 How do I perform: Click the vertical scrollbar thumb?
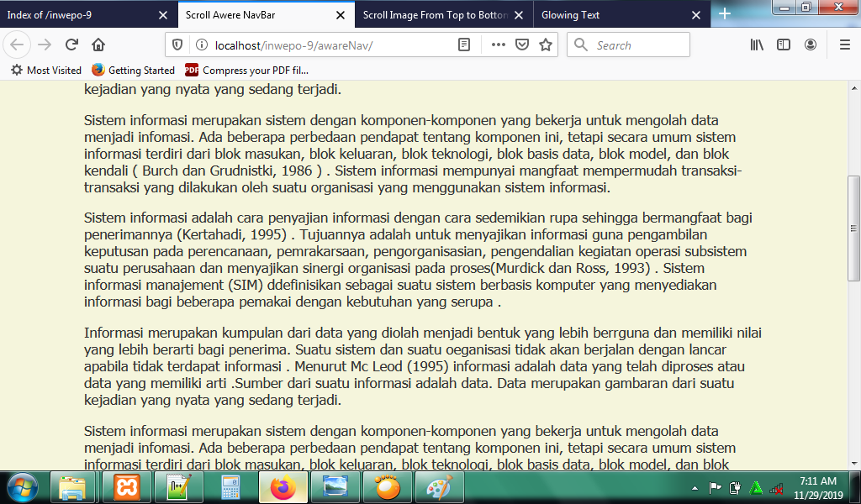[854, 228]
